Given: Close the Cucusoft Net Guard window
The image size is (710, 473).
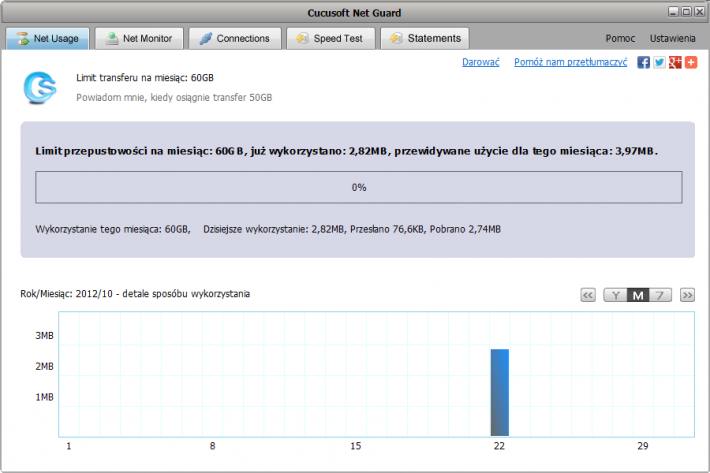Looking at the screenshot, I should point(700,12).
